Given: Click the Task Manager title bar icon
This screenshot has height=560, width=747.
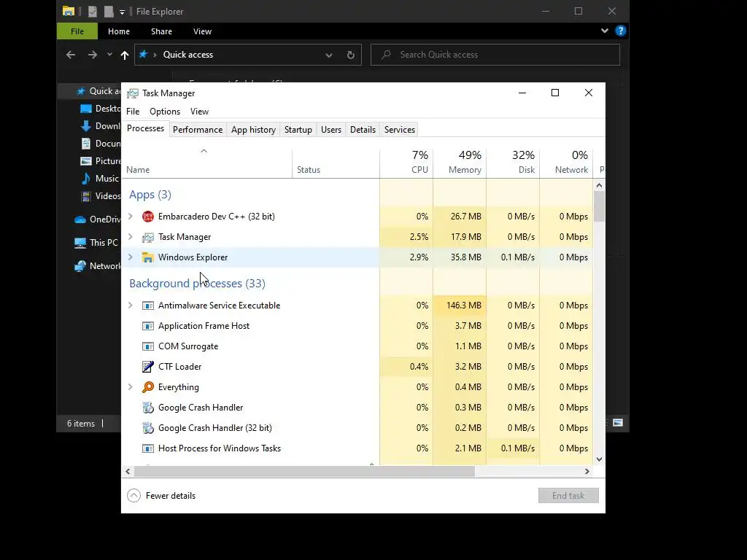Looking at the screenshot, I should coord(133,93).
